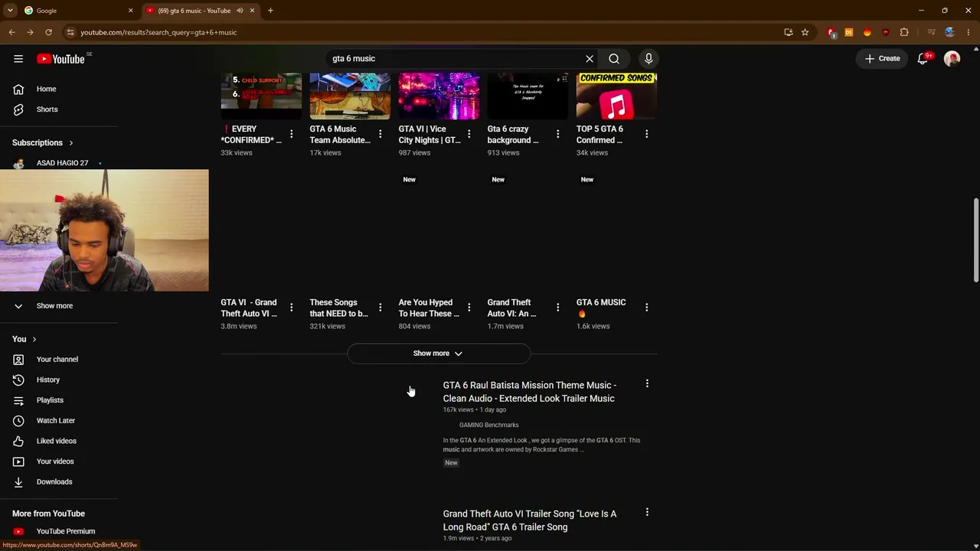Submit search with the magnifying glass button
This screenshot has width=980, height=551.
coord(614,59)
